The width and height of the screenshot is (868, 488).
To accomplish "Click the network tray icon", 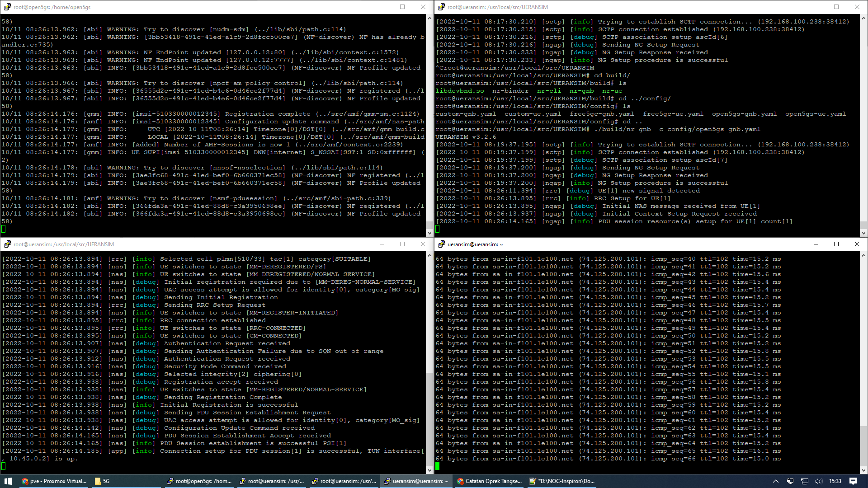I will point(804,481).
